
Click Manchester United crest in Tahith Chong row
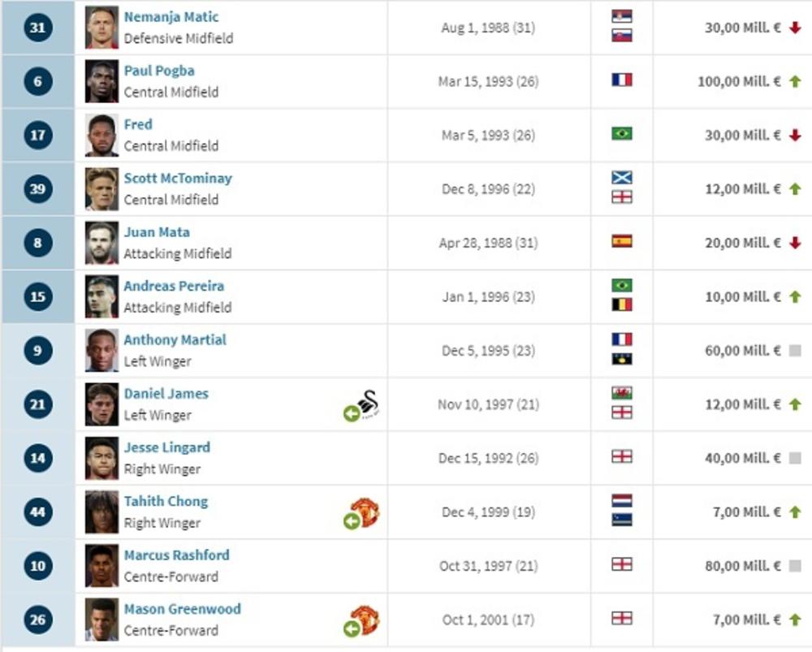point(365,512)
